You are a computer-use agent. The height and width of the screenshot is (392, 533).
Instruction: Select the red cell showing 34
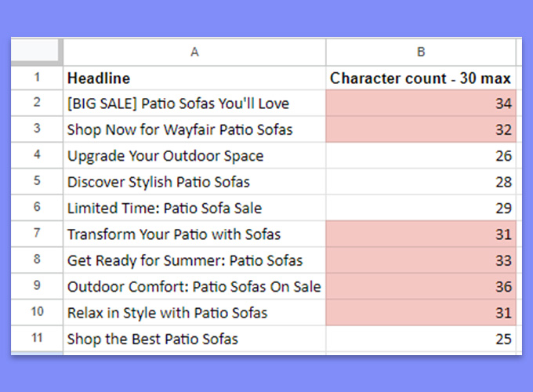click(421, 103)
